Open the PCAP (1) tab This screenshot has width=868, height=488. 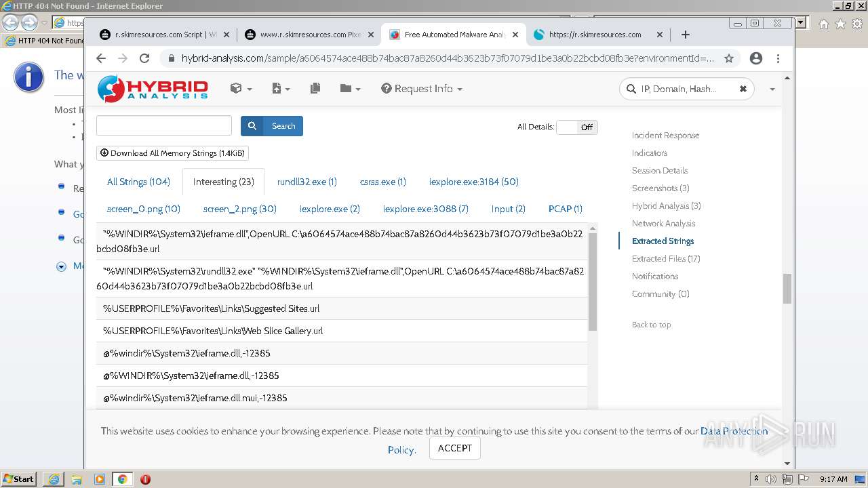(566, 209)
